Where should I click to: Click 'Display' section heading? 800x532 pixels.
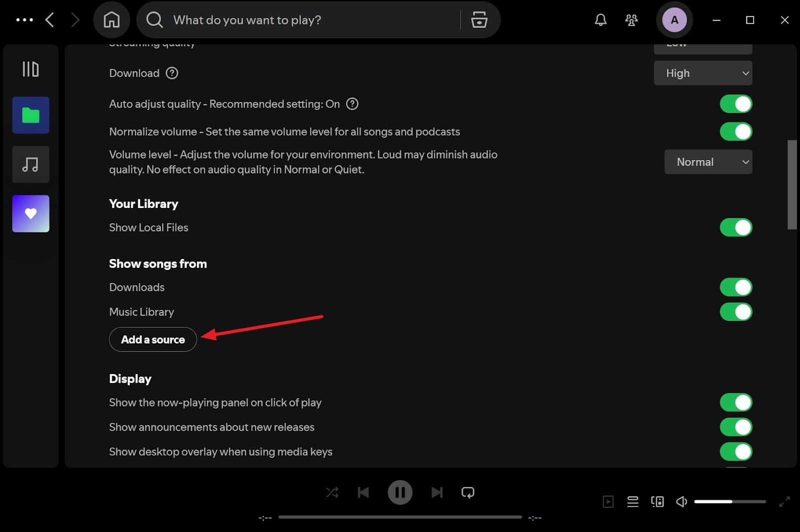(130, 379)
